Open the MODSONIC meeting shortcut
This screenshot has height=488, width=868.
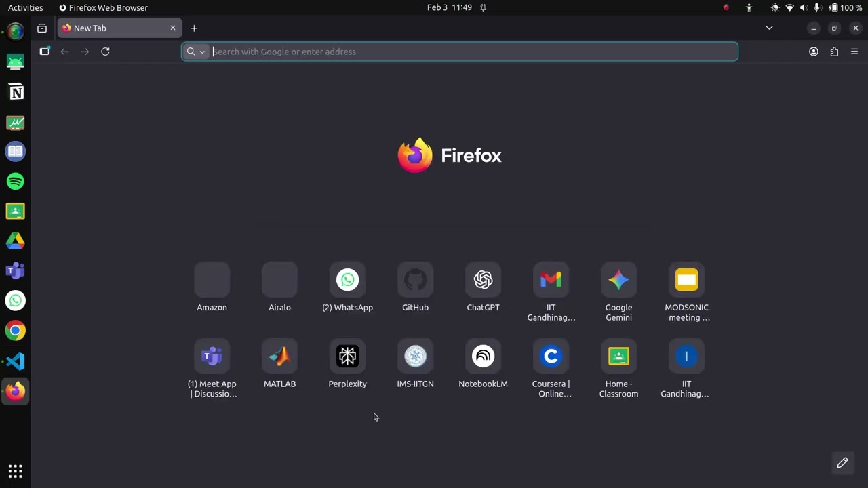[686, 280]
